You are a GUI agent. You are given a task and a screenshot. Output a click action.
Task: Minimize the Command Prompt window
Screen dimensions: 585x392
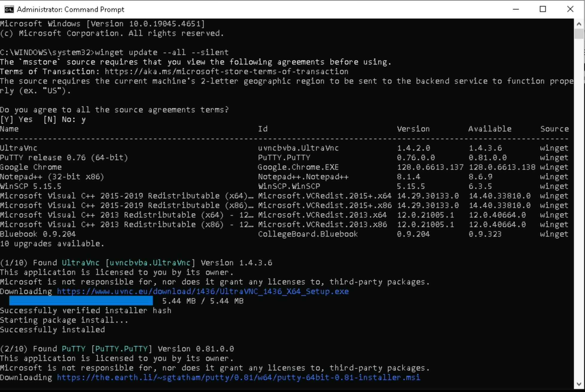516,9
